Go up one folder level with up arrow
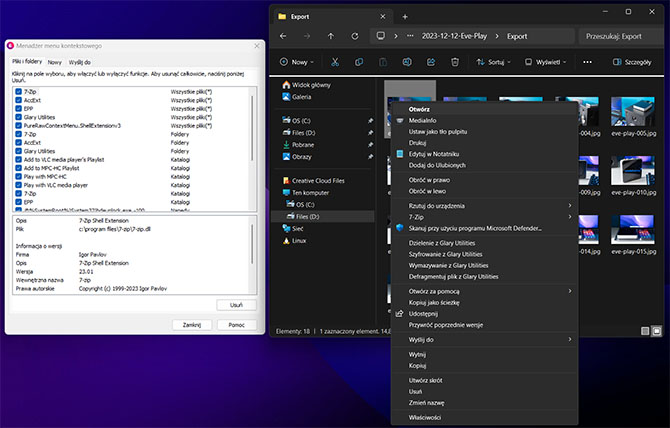Viewport: 670px width, 428px height. 331,36
